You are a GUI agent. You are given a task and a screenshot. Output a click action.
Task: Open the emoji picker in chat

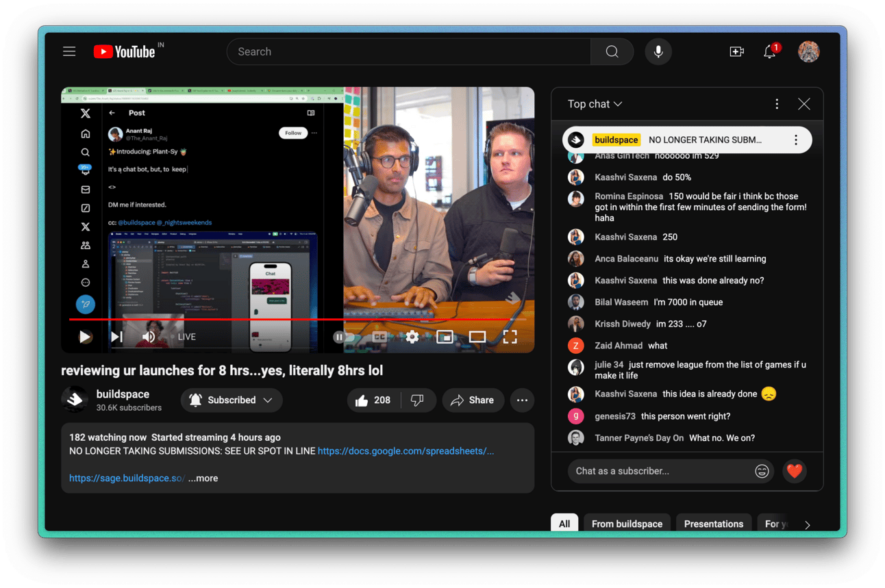[x=762, y=471]
